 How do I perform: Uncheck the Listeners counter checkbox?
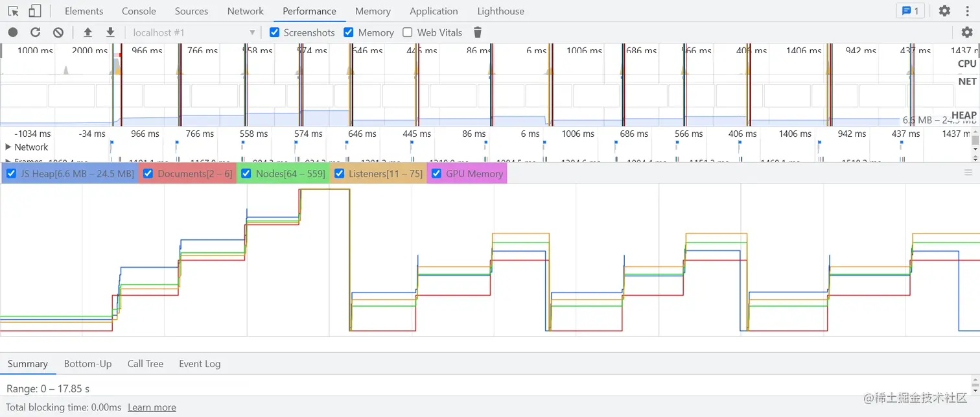click(x=339, y=174)
